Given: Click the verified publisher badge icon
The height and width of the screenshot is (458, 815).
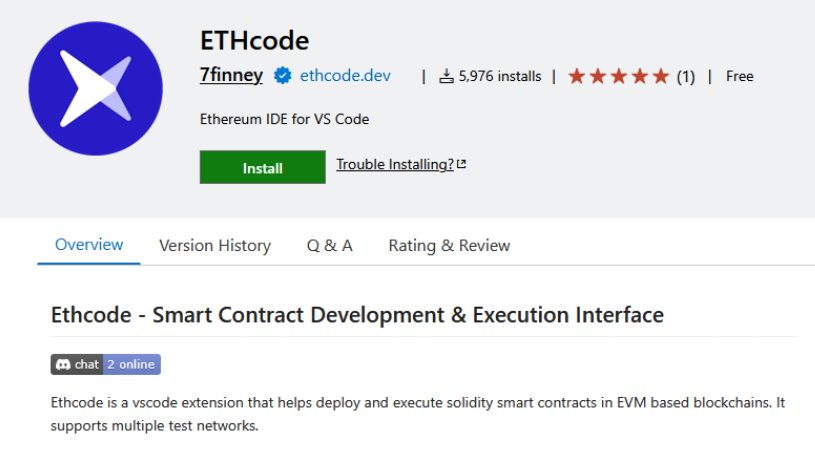Looking at the screenshot, I should 283,75.
